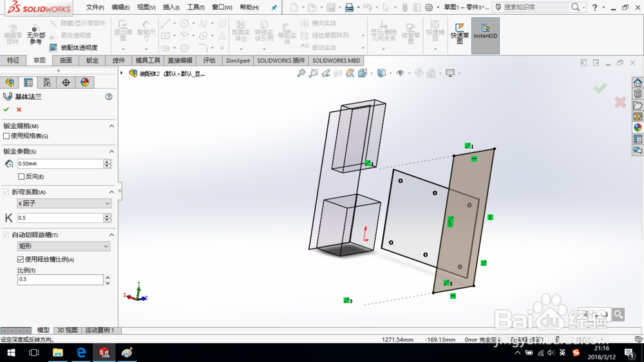The width and height of the screenshot is (644, 362).
Task: Activate the 快速草图 rapid sketch tool
Action: (460, 33)
